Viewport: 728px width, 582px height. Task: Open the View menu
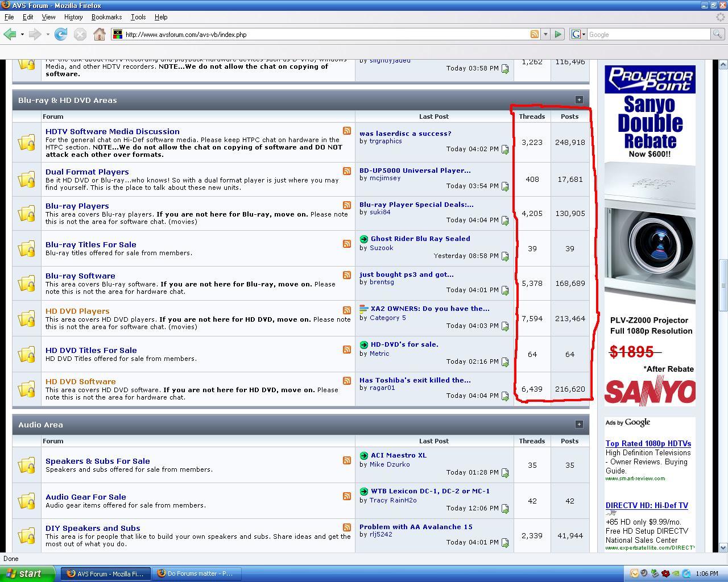coord(48,17)
